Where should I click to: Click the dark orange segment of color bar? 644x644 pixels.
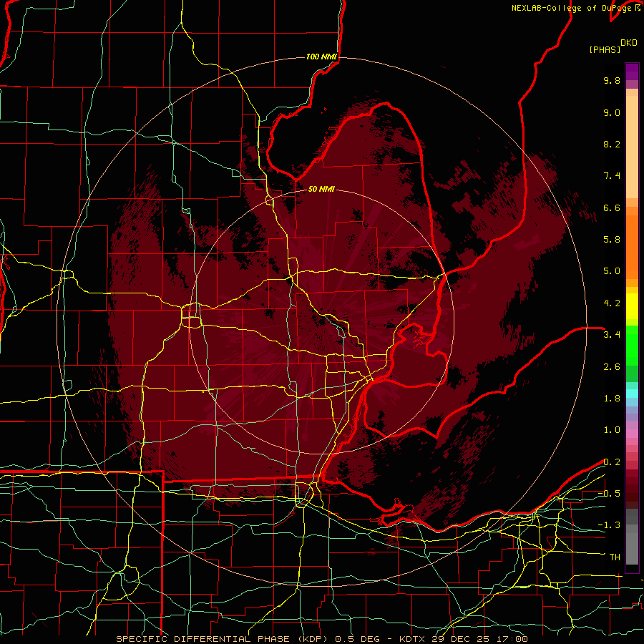tap(632, 247)
